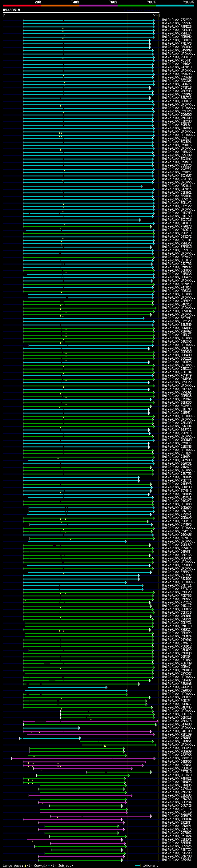Open UniRef100_A7QB05 hit
197x868 pixels.
point(177,477)
